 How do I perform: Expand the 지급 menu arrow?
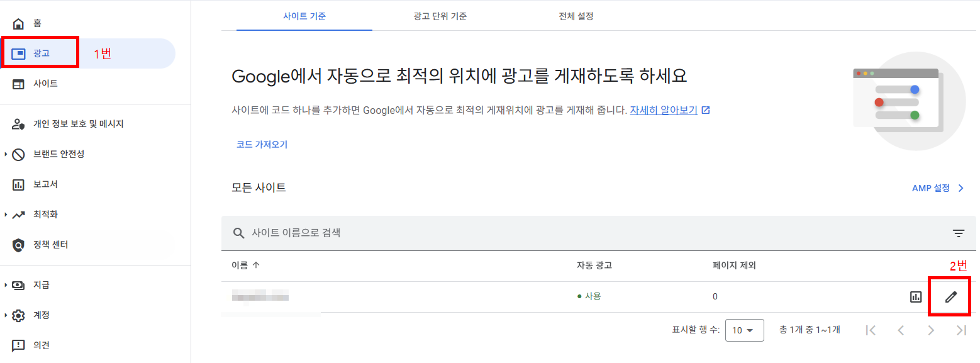(x=6, y=285)
